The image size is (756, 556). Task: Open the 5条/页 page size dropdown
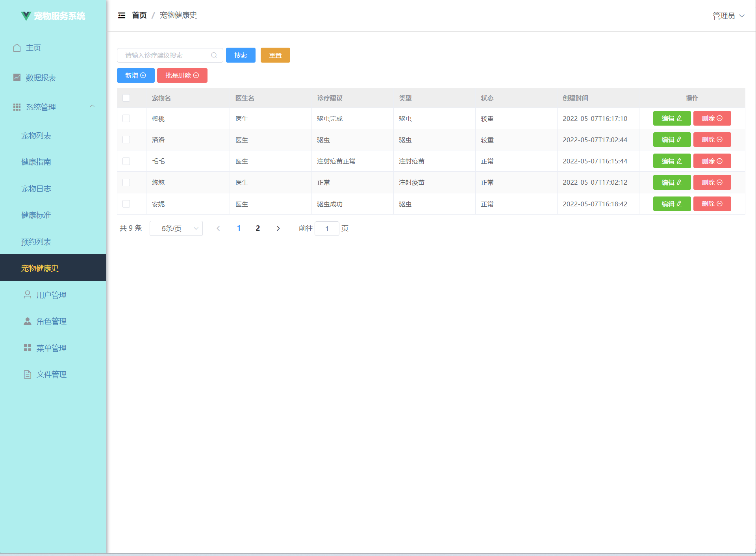click(x=176, y=228)
